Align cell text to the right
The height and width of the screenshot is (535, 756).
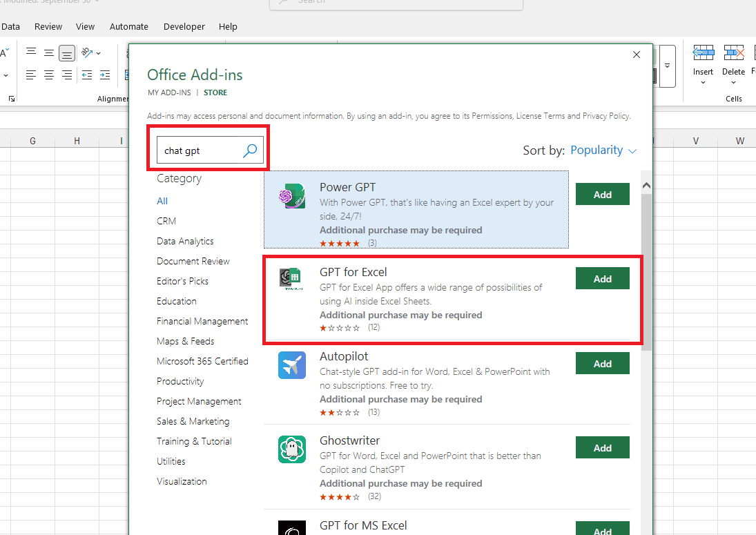coord(67,75)
